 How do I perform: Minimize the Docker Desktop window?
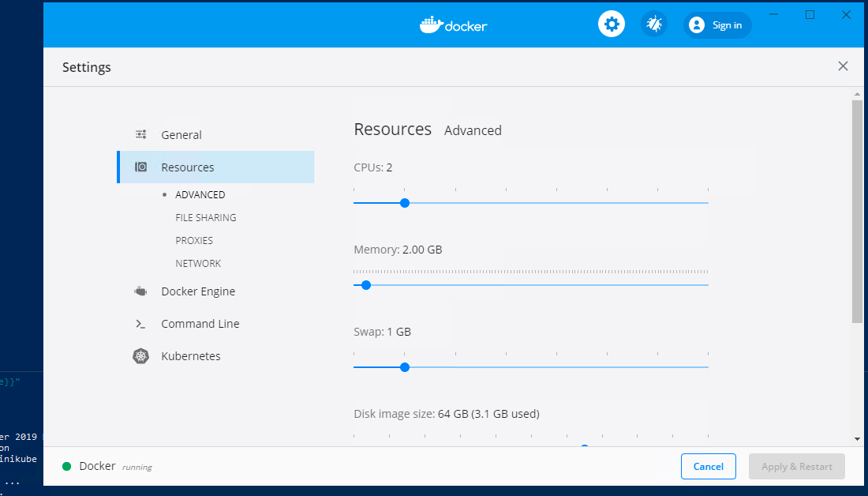click(x=774, y=14)
